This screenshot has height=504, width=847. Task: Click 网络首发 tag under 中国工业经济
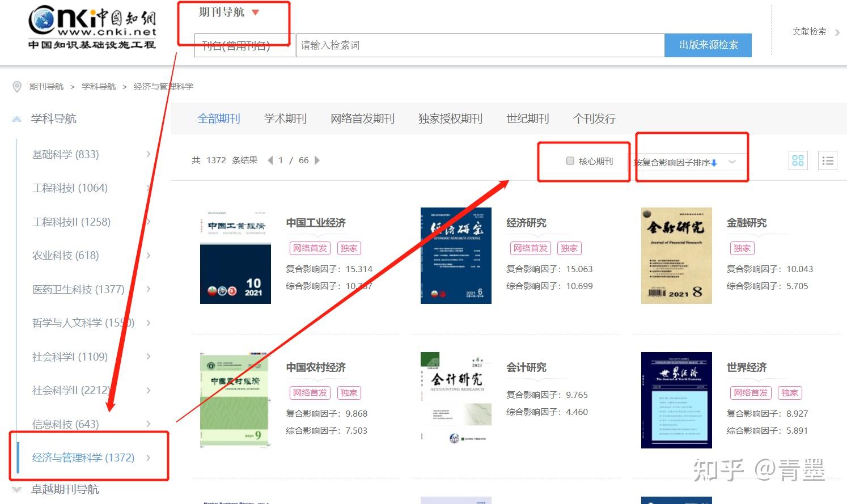(310, 248)
